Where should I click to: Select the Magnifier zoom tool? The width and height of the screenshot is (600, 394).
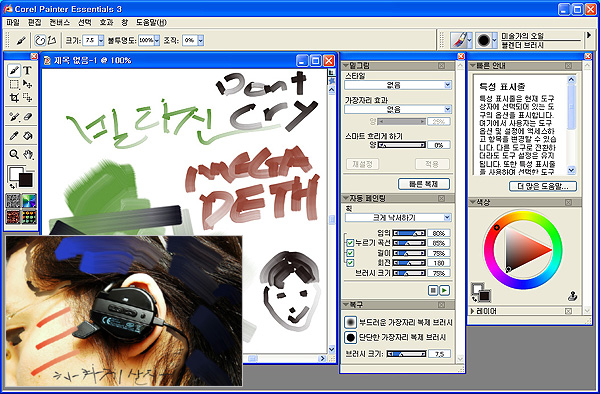coord(14,155)
